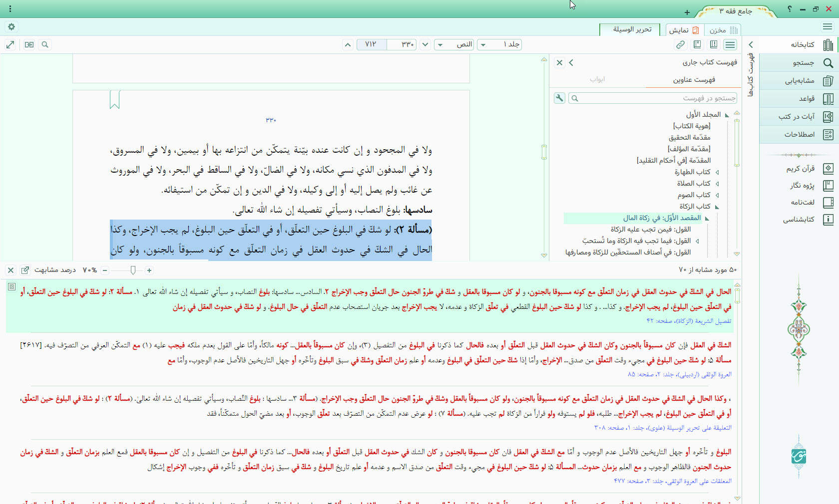Switch to the مخزن tab
839x504 pixels.
point(723,30)
